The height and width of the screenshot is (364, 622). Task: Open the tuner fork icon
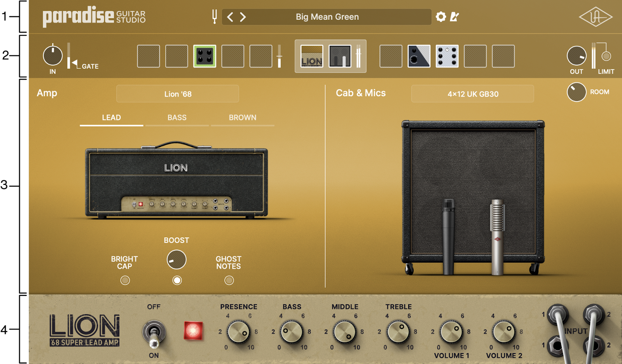pos(214,17)
